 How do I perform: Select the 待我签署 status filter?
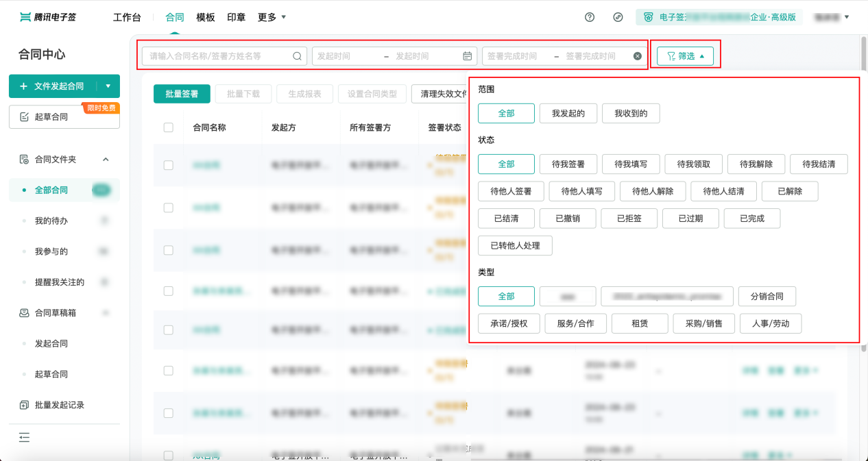coord(568,164)
